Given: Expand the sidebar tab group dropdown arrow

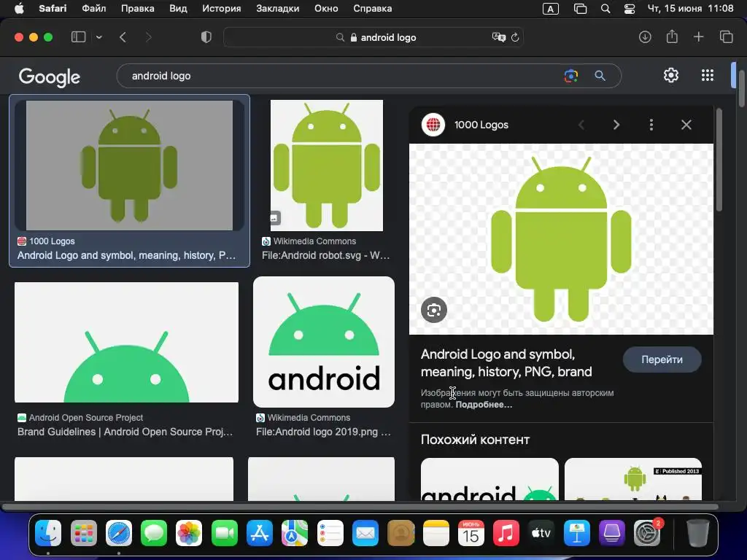Looking at the screenshot, I should (x=99, y=37).
